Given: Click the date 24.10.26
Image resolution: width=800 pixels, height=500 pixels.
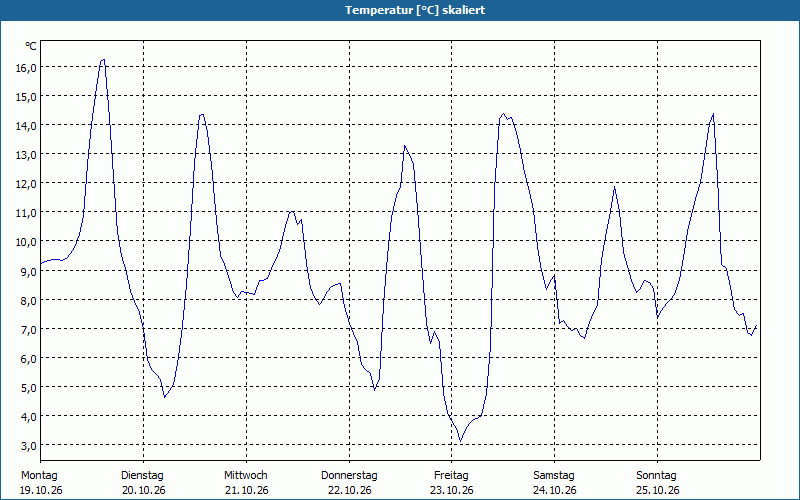Looking at the screenshot, I should point(555,490).
